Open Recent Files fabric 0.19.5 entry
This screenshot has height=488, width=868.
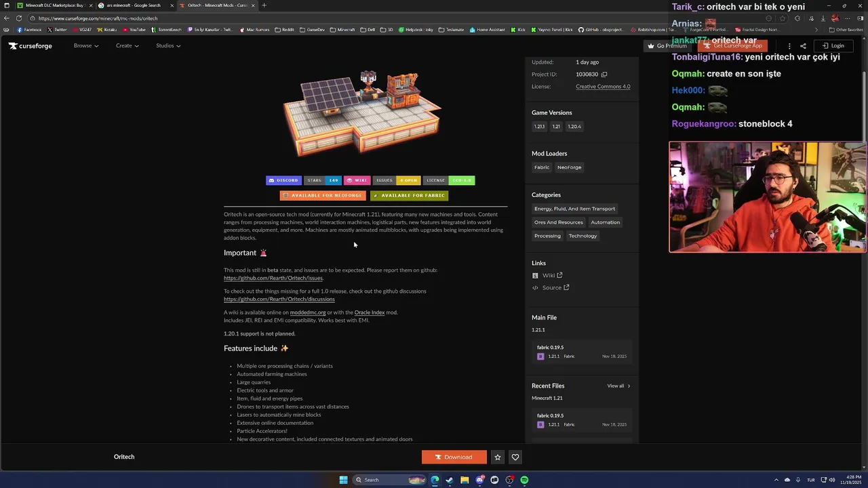coord(582,420)
